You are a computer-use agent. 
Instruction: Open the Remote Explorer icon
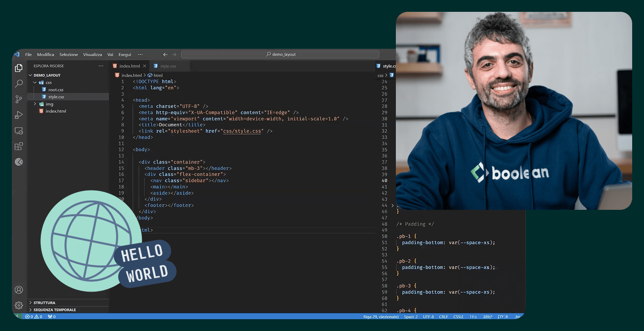pyautogui.click(x=19, y=131)
